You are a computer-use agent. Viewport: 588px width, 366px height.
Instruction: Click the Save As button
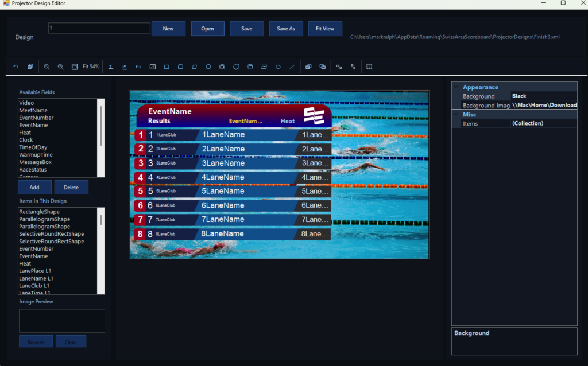coord(285,29)
